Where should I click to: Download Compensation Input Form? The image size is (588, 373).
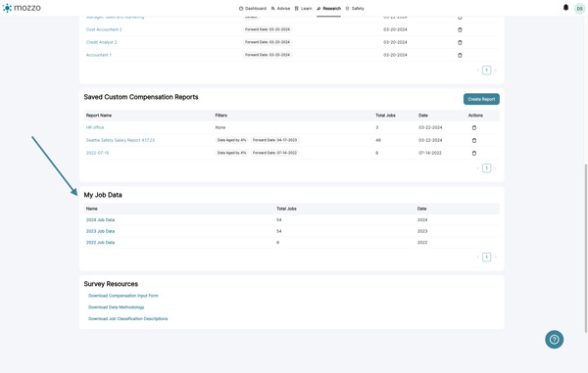tap(123, 296)
